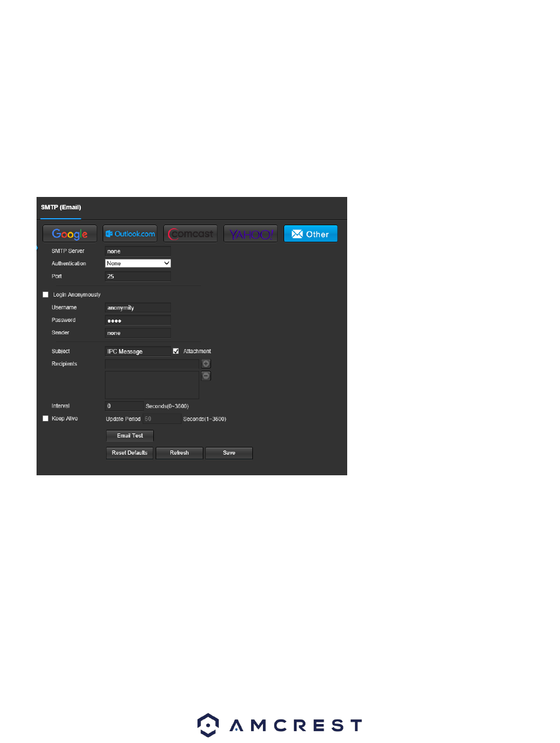Add recipient with the plus icon
The height and width of the screenshot is (743, 560).
(206, 364)
